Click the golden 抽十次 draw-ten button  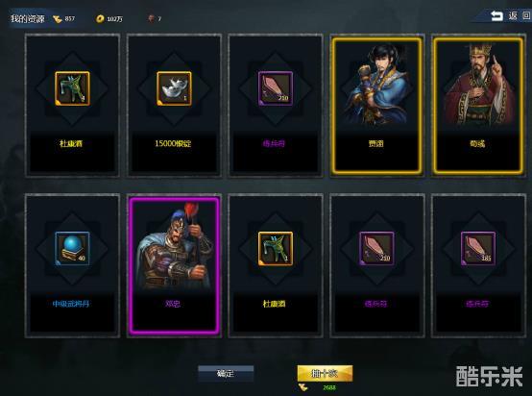pyautogui.click(x=325, y=374)
